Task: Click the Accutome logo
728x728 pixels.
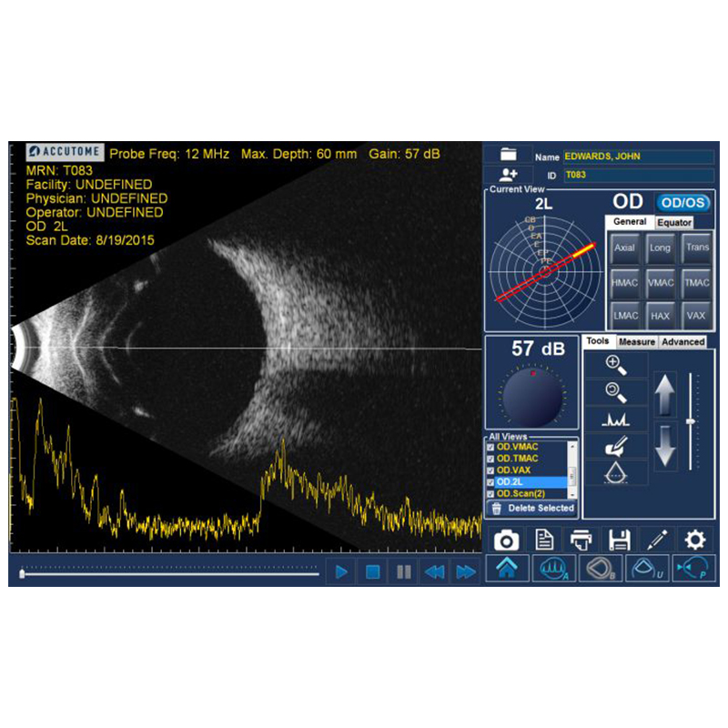Action: pos(65,152)
